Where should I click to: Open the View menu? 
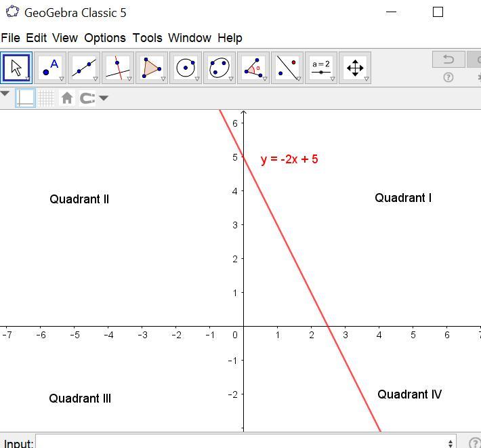point(65,38)
